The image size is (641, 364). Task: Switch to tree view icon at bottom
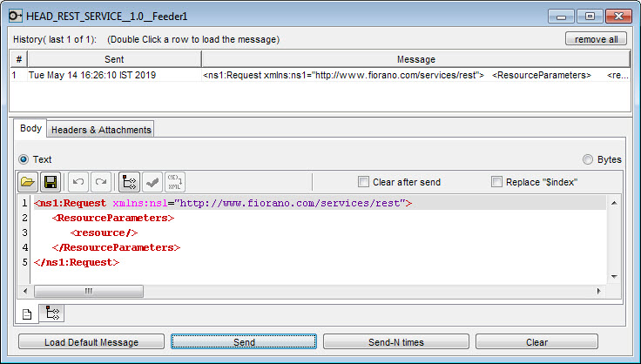click(52, 313)
